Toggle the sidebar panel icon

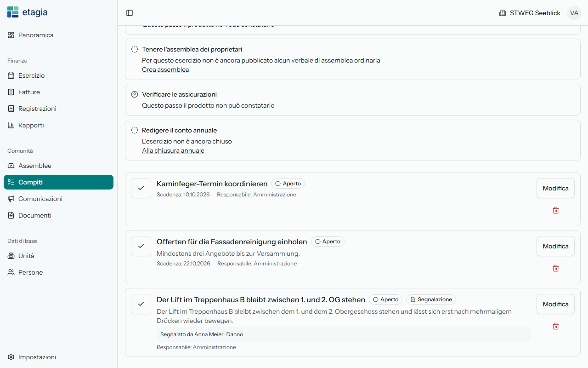coord(130,13)
